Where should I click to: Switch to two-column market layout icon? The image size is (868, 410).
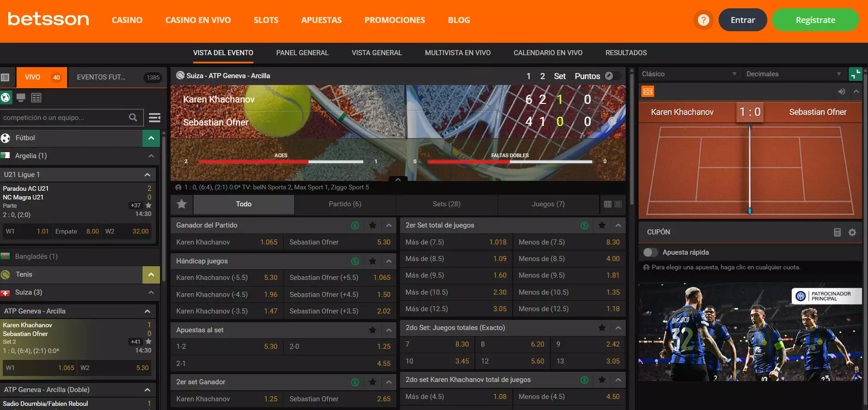[x=608, y=204]
